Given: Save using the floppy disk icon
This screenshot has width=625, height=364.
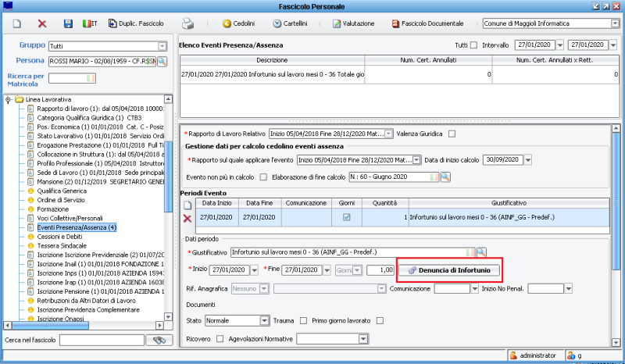Looking at the screenshot, I should pos(68,24).
